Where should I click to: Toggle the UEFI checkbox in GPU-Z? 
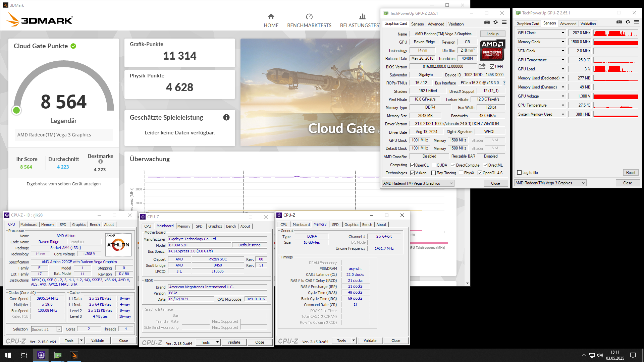click(492, 67)
